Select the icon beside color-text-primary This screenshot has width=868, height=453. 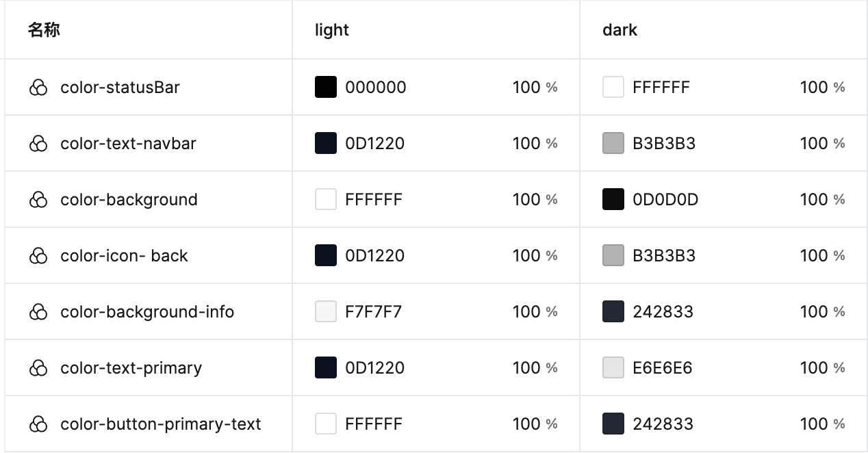coord(39,368)
